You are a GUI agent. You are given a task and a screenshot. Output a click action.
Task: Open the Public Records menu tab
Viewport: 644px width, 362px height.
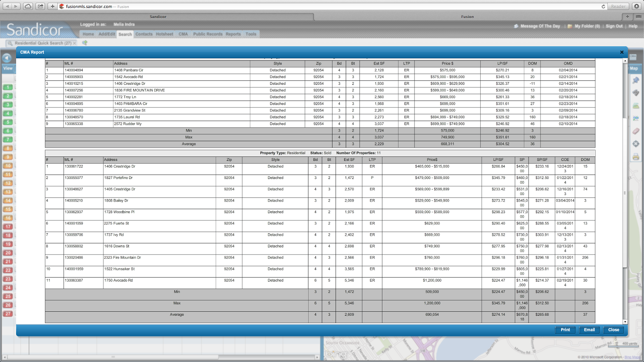208,34
